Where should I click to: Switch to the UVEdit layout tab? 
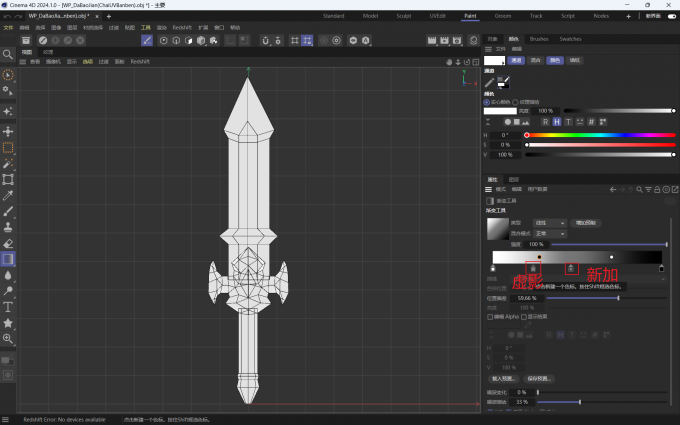[x=438, y=16]
